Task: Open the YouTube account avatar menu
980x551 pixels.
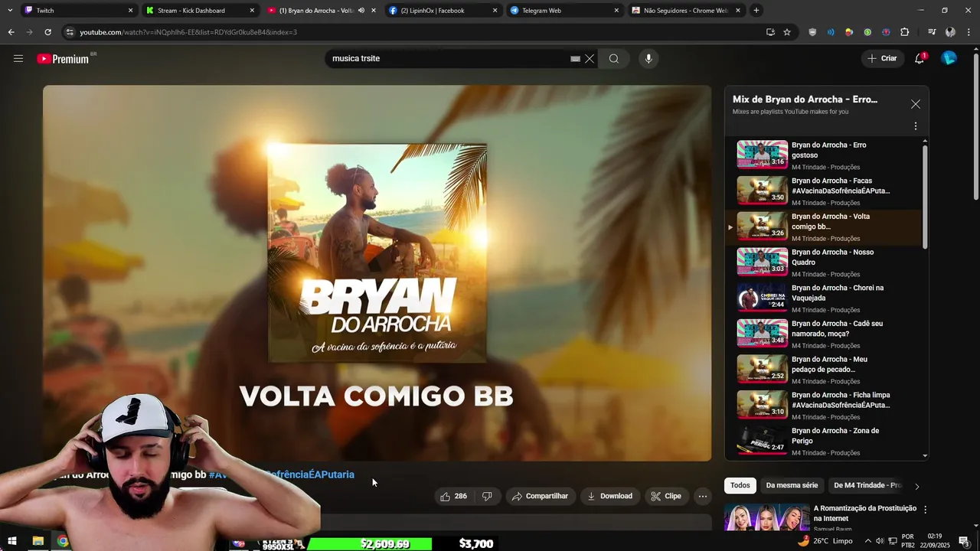Action: (x=949, y=58)
